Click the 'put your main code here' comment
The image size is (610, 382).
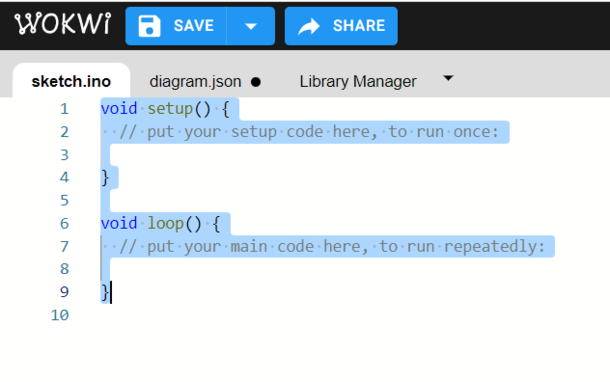(x=332, y=247)
